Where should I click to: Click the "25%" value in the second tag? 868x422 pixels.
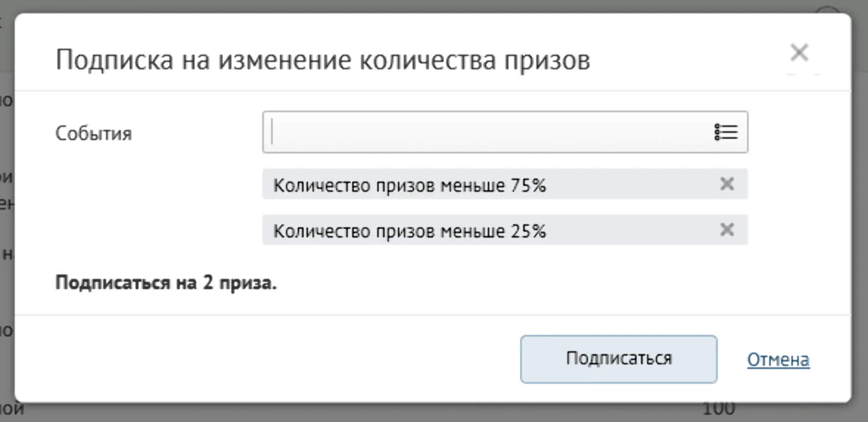tap(528, 231)
